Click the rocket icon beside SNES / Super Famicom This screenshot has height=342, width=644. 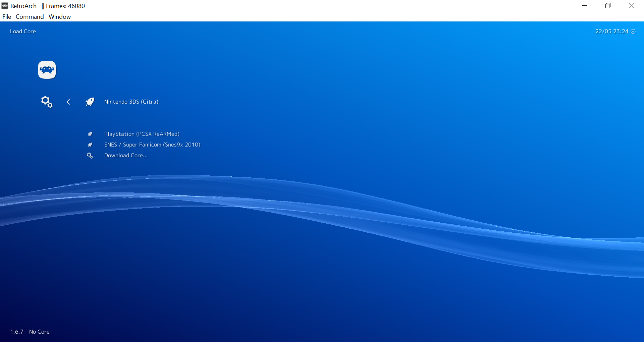pyautogui.click(x=90, y=145)
